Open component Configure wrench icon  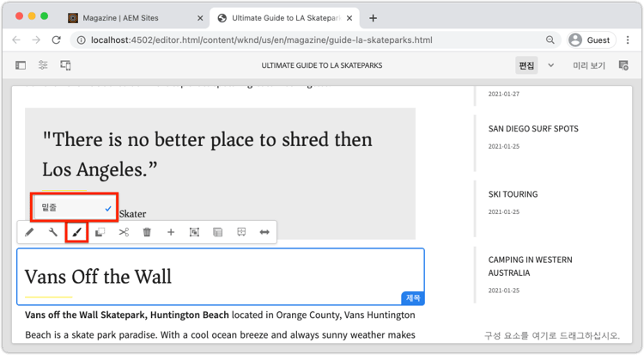tap(53, 232)
